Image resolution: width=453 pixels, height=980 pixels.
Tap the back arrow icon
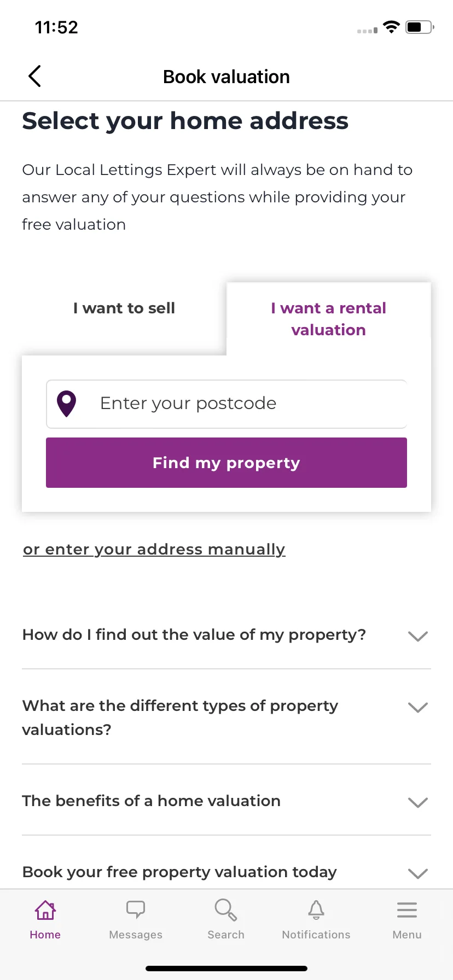(x=34, y=76)
